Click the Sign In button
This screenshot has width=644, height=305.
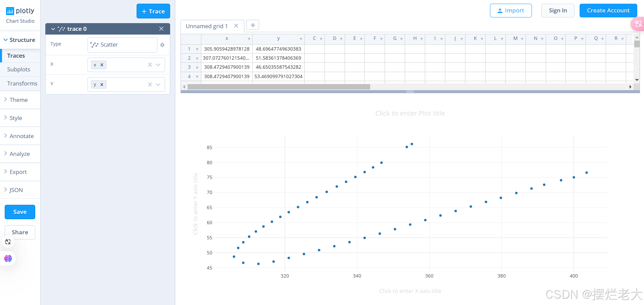[x=558, y=11]
